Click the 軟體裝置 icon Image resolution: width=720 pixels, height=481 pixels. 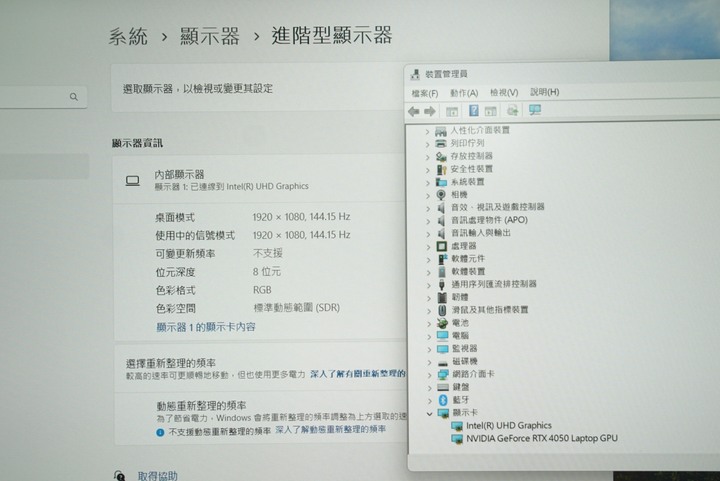pos(442,272)
